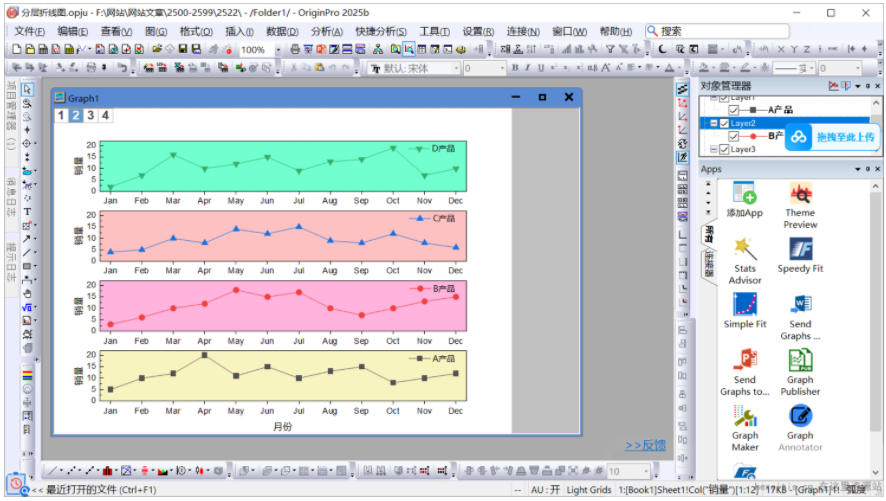Open the font color picker
This screenshot has width=886, height=501.
point(670,68)
